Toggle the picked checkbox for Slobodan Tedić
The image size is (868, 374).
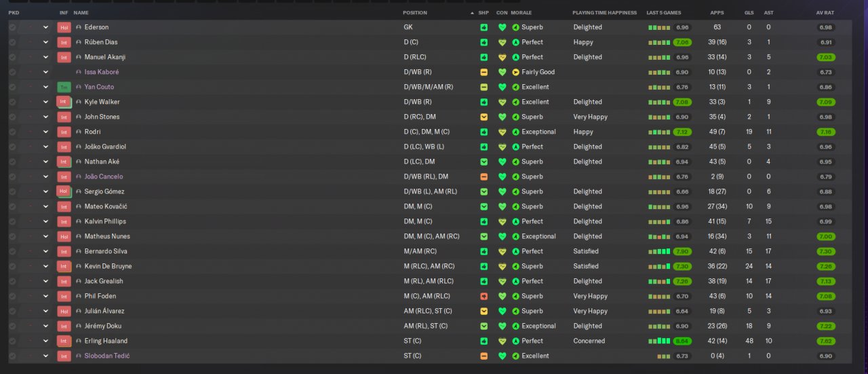tap(12, 356)
